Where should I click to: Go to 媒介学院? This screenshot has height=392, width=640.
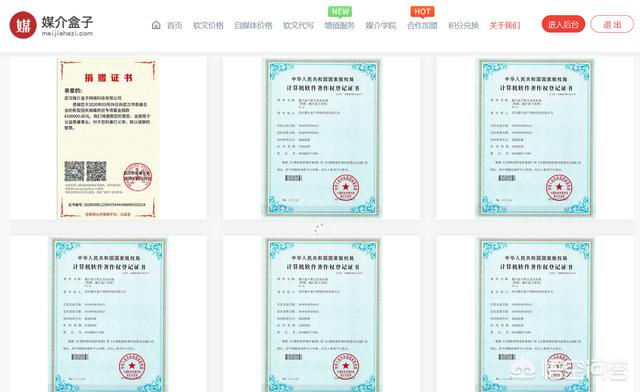point(381,25)
